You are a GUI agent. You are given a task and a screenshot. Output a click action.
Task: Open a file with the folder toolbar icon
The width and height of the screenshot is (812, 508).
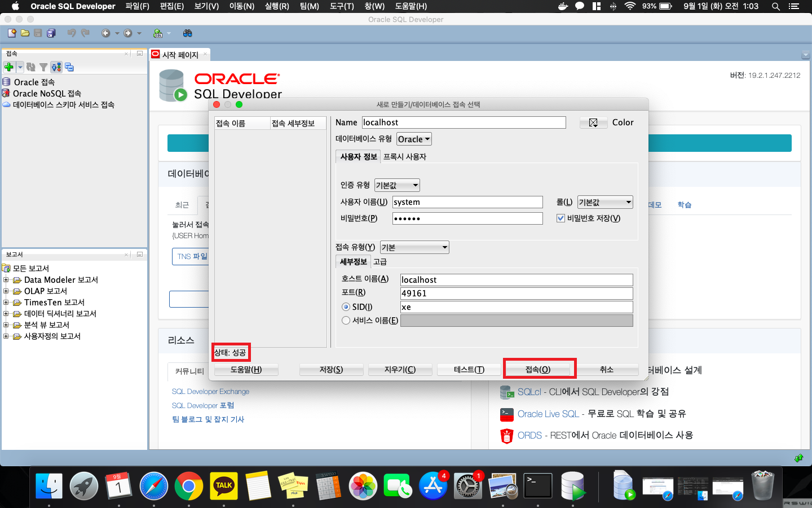[25, 33]
